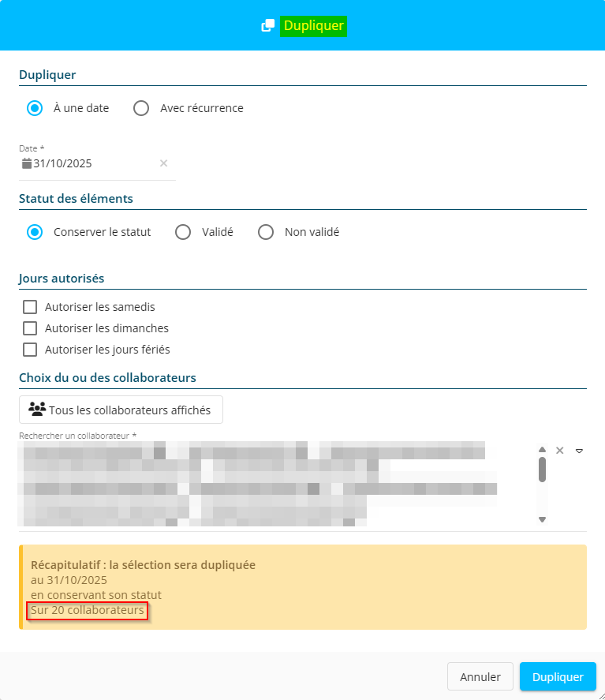
Task: Open the calendar icon for the date
Action: click(x=27, y=163)
